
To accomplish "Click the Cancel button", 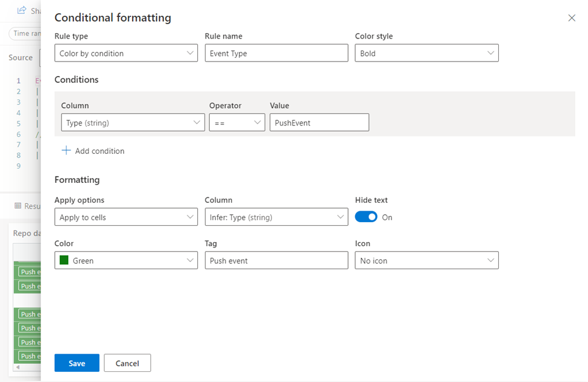I will (x=127, y=363).
